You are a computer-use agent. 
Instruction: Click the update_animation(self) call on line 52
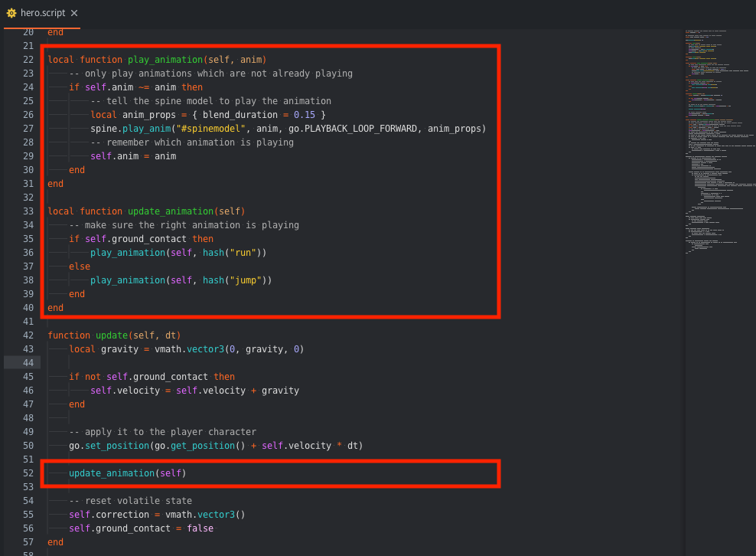[x=127, y=473]
